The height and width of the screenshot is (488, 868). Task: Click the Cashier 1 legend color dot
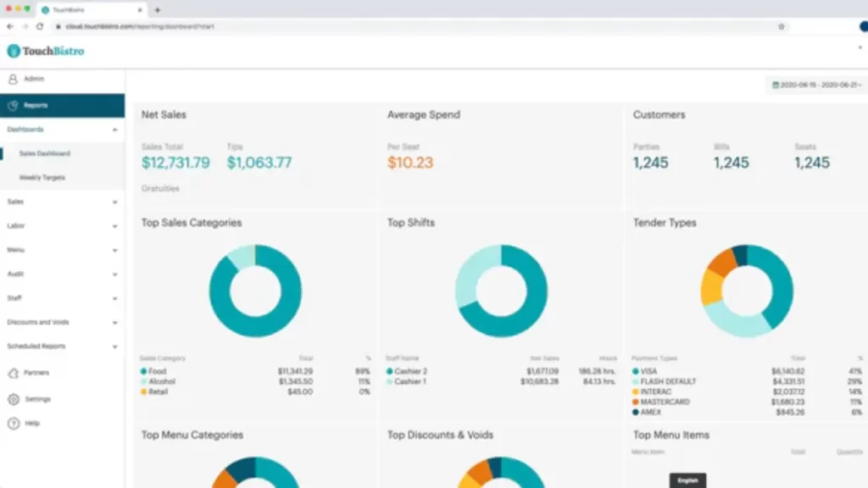coord(390,382)
